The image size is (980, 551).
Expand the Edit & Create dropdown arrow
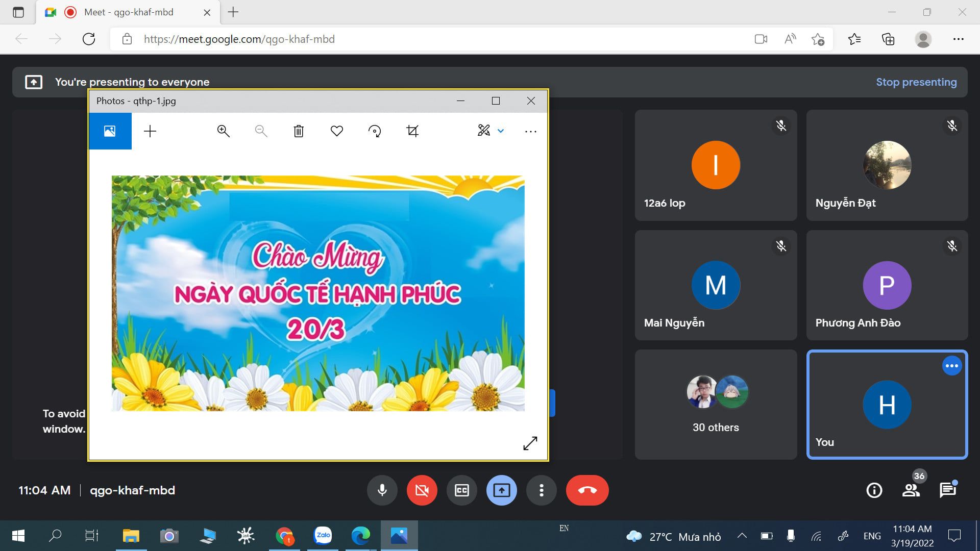[501, 131]
